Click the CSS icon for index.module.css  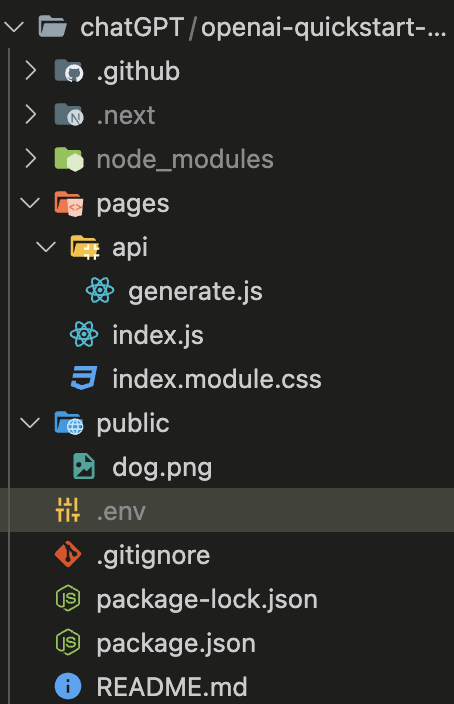pyautogui.click(x=84, y=378)
